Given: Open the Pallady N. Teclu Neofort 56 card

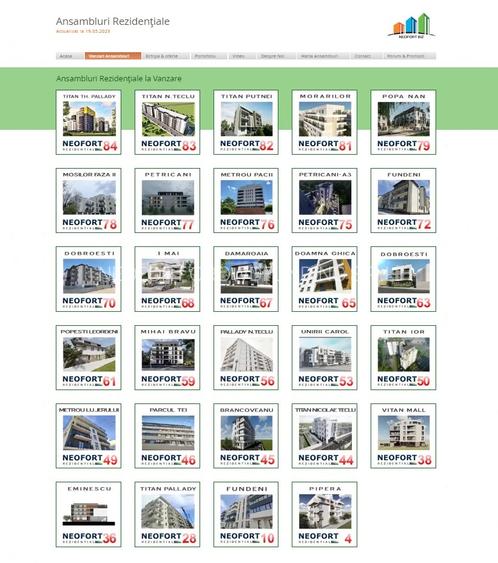Looking at the screenshot, I should tap(246, 358).
